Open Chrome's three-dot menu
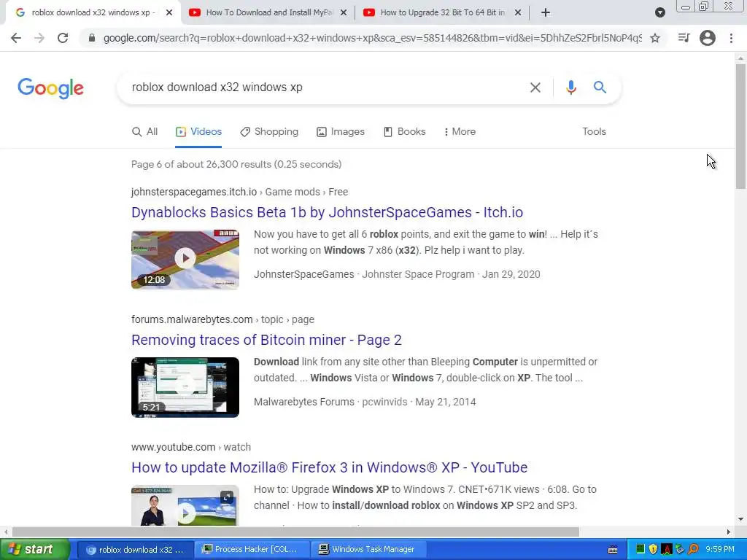The image size is (747, 560). click(x=731, y=38)
